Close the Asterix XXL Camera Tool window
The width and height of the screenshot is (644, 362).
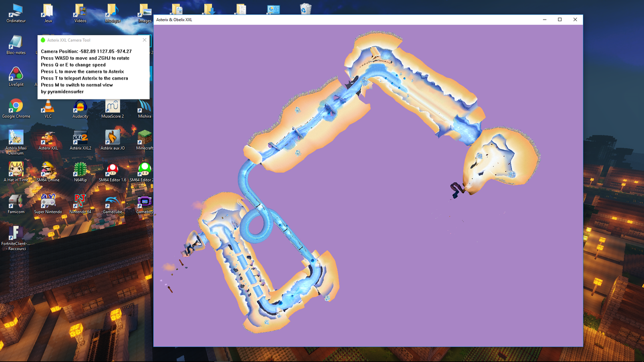tap(144, 40)
